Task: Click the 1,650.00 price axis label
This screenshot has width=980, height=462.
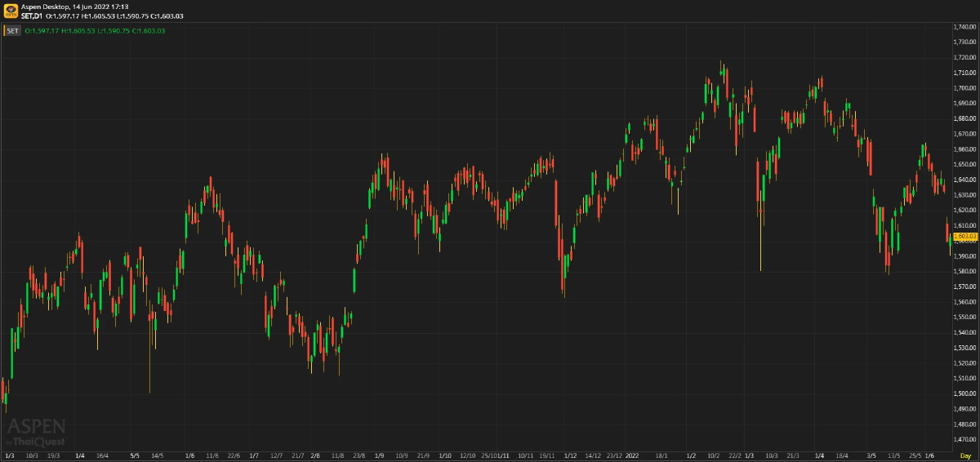Action: [966, 164]
